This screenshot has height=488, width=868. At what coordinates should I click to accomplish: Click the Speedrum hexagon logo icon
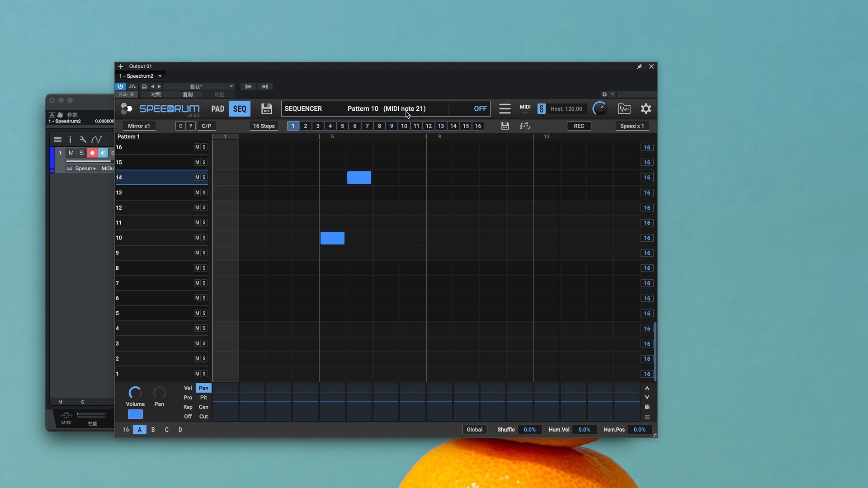[x=126, y=108]
